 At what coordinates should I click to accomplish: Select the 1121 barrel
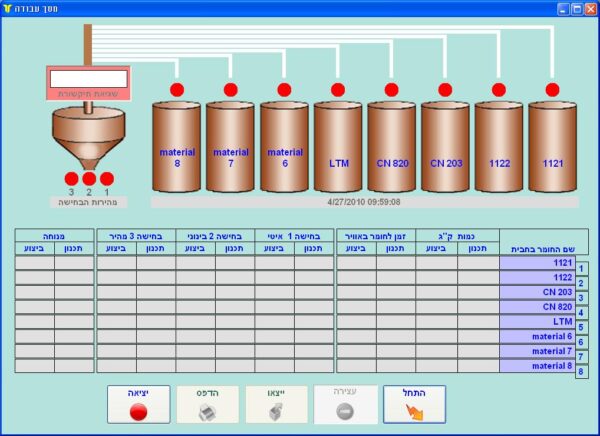pyautogui.click(x=552, y=146)
